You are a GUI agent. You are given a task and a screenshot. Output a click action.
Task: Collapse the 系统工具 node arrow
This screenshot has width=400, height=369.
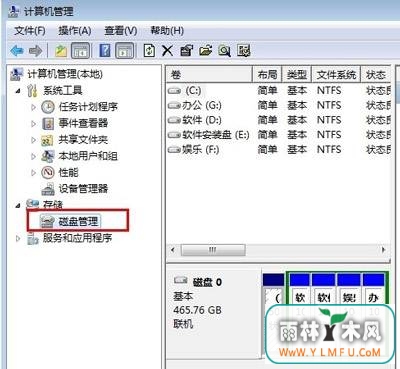click(18, 91)
